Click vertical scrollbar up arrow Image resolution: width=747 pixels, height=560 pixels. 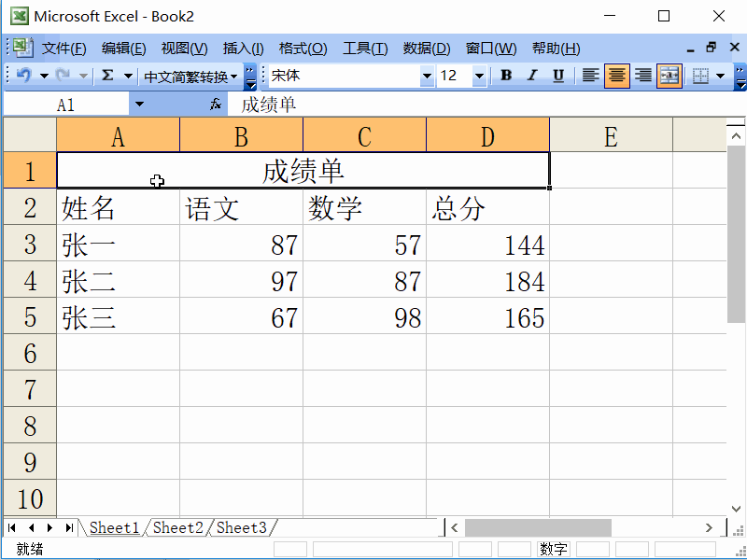click(736, 136)
